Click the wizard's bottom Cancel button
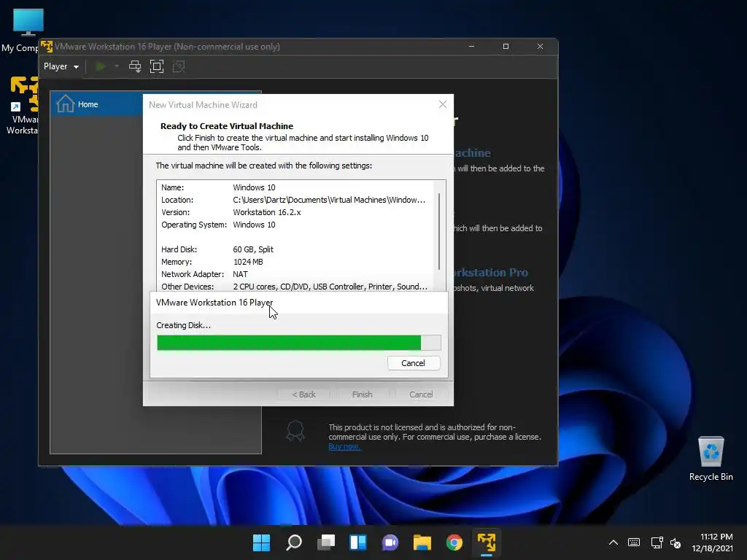The height and width of the screenshot is (560, 747). click(x=421, y=394)
